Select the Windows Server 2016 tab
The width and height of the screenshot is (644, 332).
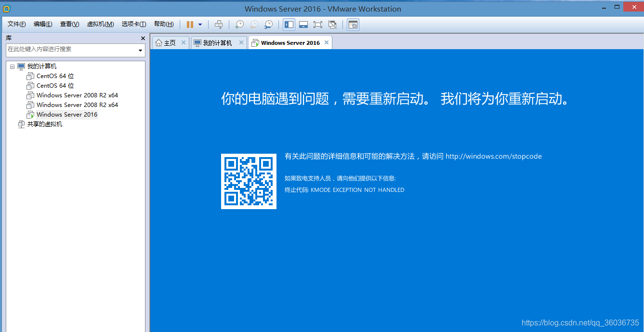coord(290,43)
